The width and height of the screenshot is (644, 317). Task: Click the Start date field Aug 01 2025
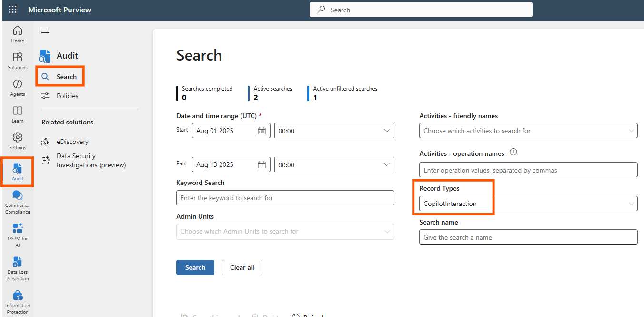pyautogui.click(x=231, y=131)
